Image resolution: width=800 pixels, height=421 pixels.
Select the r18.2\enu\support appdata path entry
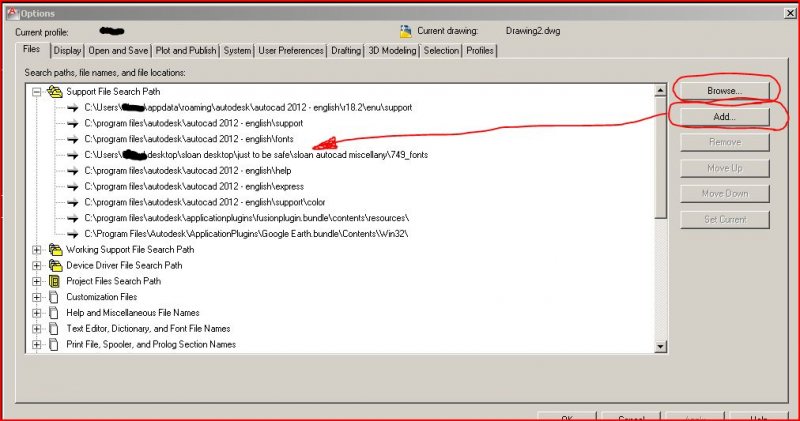coord(248,108)
